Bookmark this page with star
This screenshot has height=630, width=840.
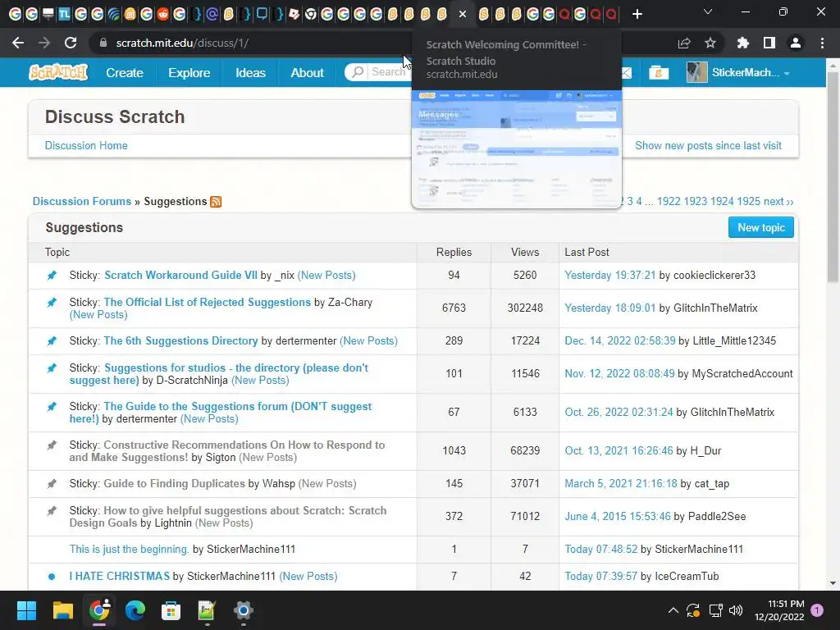(710, 43)
